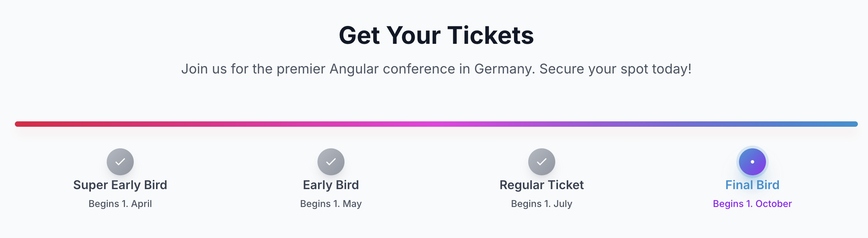Click the "Get Your Tickets" heading
Screen dimensions: 868x238
point(436,35)
